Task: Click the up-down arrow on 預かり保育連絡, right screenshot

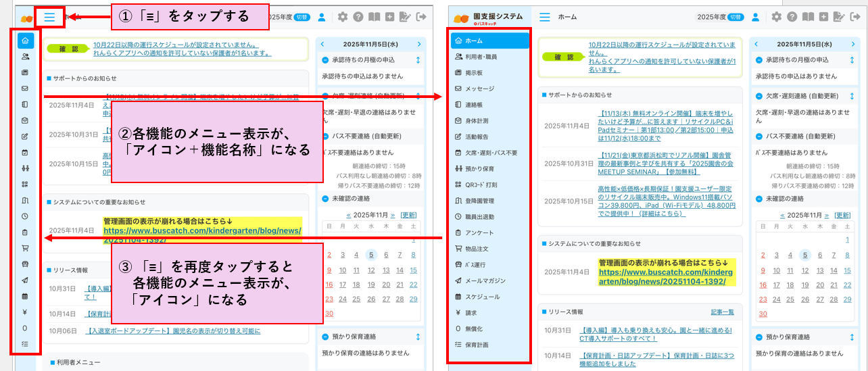Action: (x=852, y=337)
